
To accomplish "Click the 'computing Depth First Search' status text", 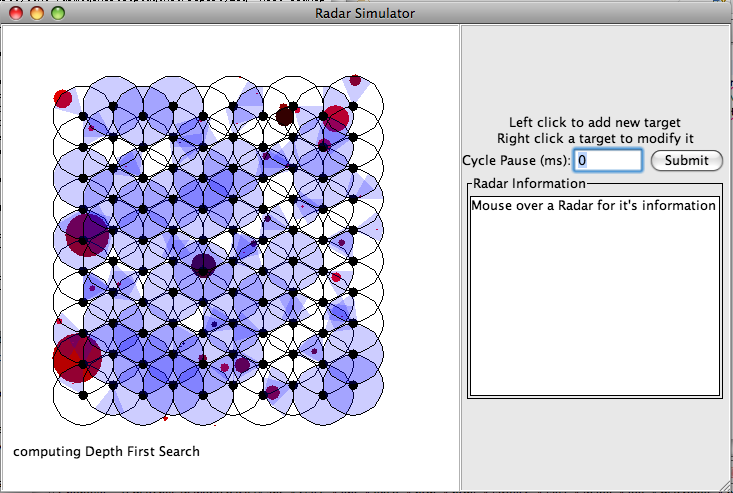I will [x=106, y=451].
